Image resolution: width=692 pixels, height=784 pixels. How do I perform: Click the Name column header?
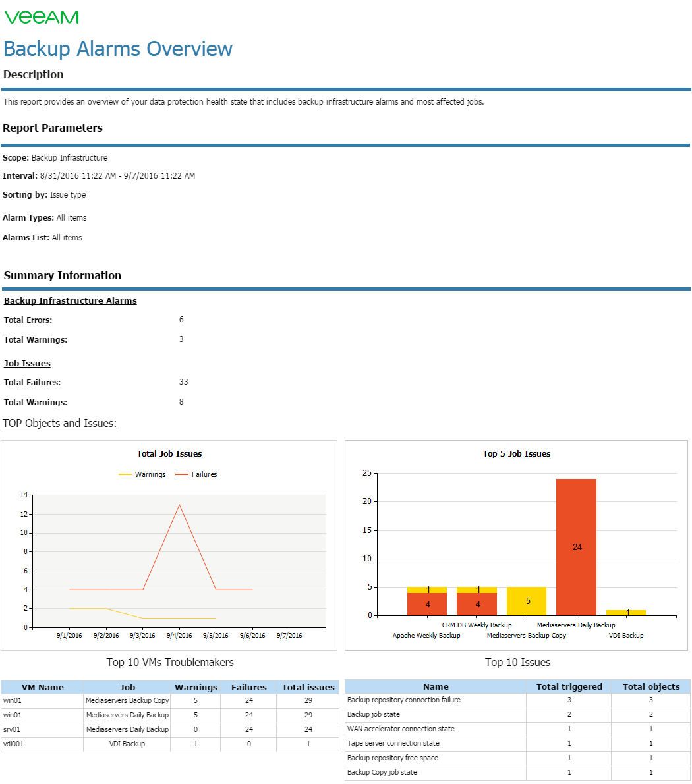pos(436,687)
